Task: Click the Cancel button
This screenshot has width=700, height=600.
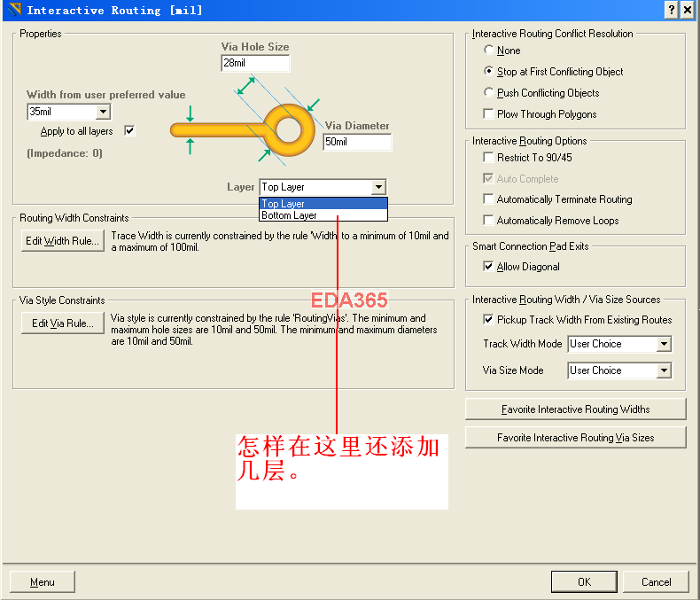Action: pyautogui.click(x=657, y=582)
